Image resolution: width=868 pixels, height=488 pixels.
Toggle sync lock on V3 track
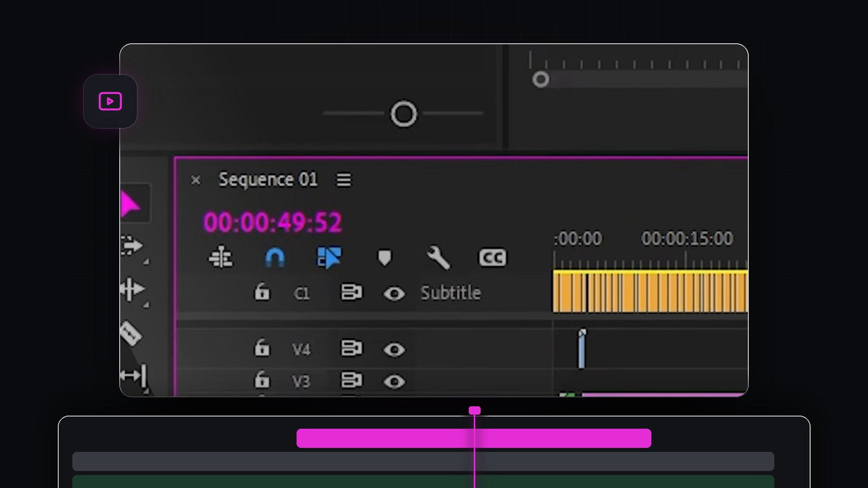[351, 380]
